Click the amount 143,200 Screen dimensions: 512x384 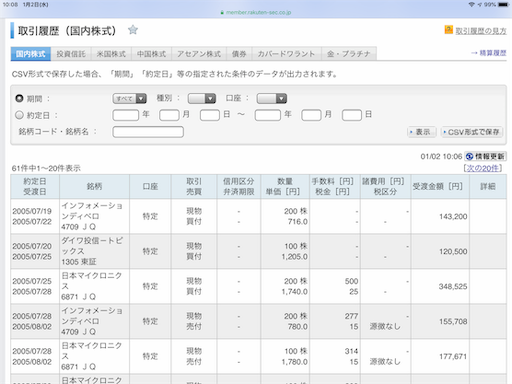tap(453, 217)
